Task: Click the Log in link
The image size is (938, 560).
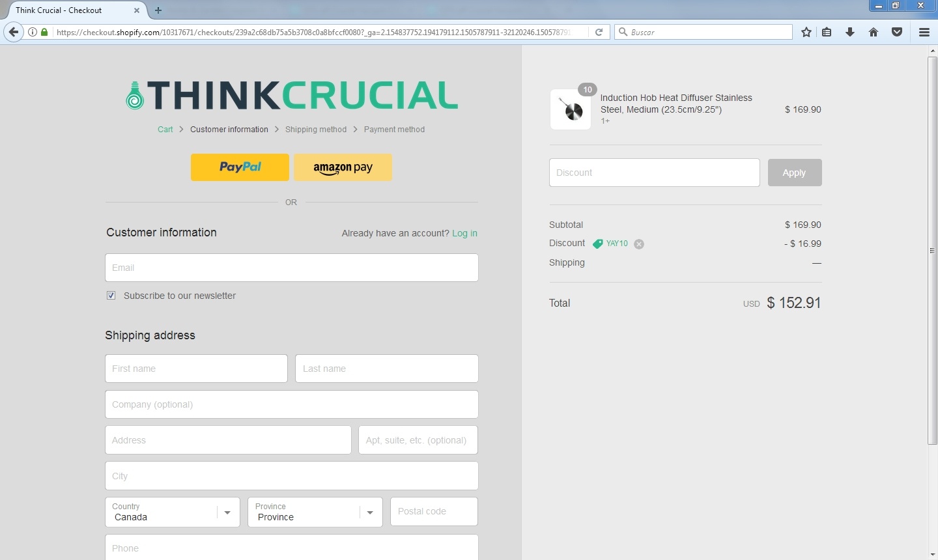Action: tap(464, 233)
